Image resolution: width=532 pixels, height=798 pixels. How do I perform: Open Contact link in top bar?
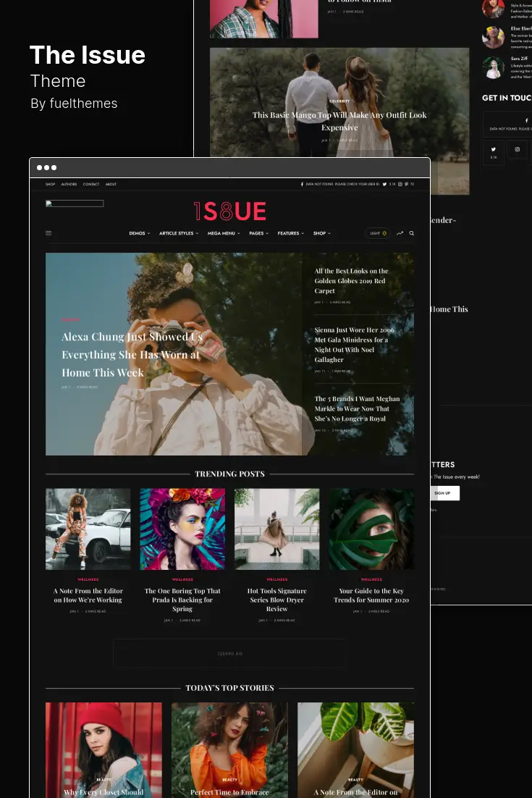point(91,184)
